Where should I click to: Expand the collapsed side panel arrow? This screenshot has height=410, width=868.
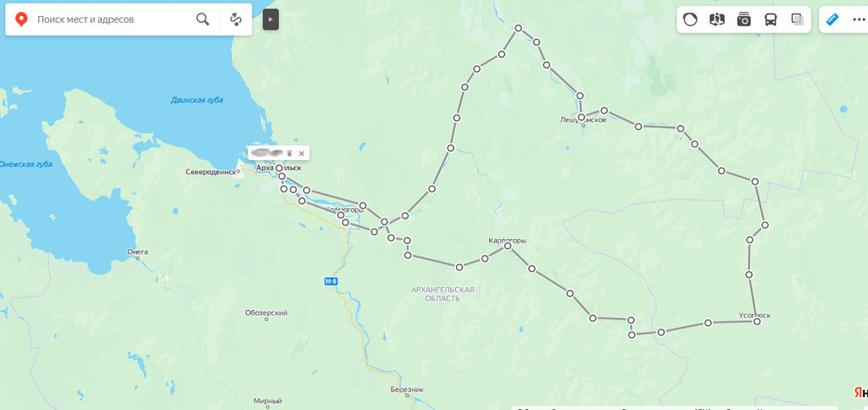pyautogui.click(x=270, y=19)
